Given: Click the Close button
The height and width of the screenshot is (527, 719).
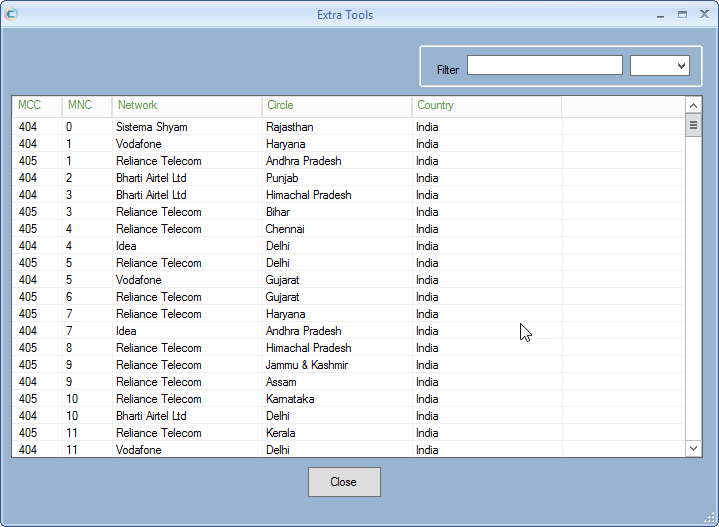Looking at the screenshot, I should (344, 482).
